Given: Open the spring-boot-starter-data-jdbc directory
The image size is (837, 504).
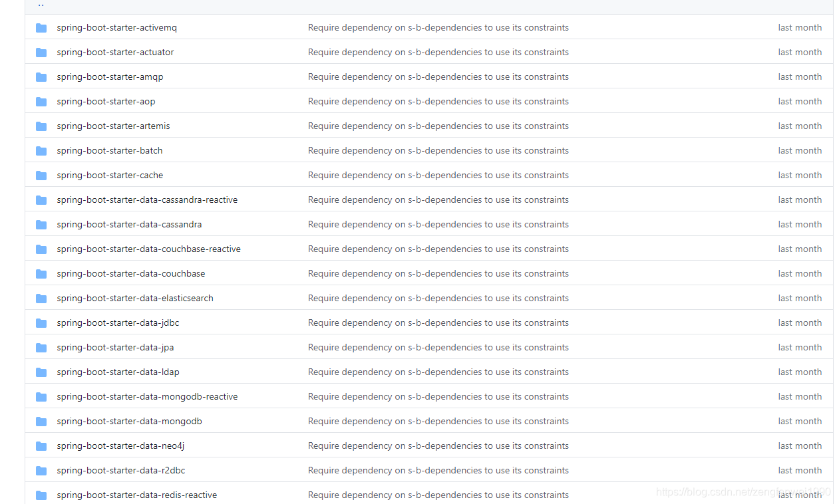Looking at the screenshot, I should coord(118,323).
